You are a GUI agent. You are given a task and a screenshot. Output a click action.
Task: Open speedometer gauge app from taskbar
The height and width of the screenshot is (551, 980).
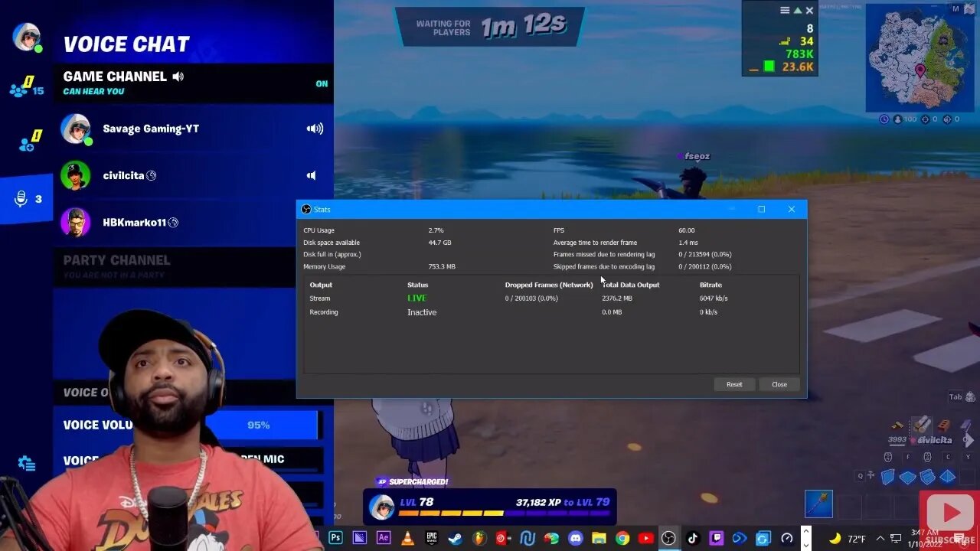tap(787, 538)
